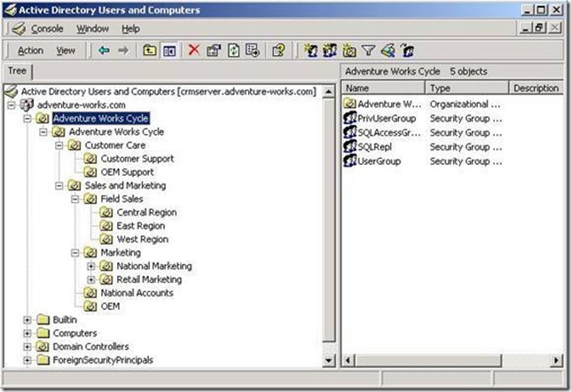This screenshot has width=571, height=392.
Task: Open Properties via the toolbar icon
Action: point(214,51)
